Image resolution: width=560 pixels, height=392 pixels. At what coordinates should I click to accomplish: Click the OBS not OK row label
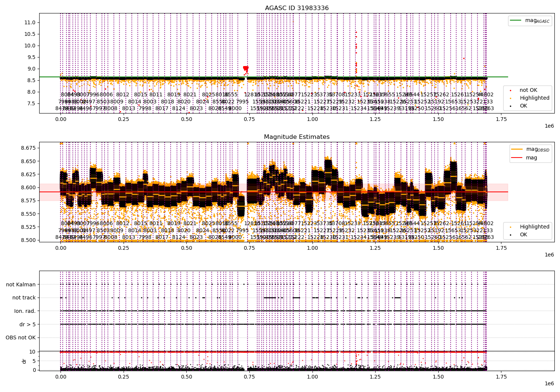point(21,338)
